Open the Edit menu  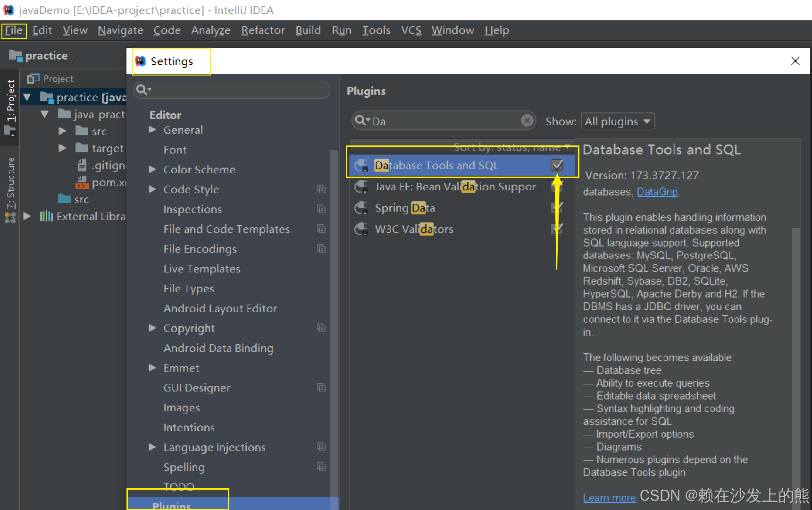pos(42,30)
